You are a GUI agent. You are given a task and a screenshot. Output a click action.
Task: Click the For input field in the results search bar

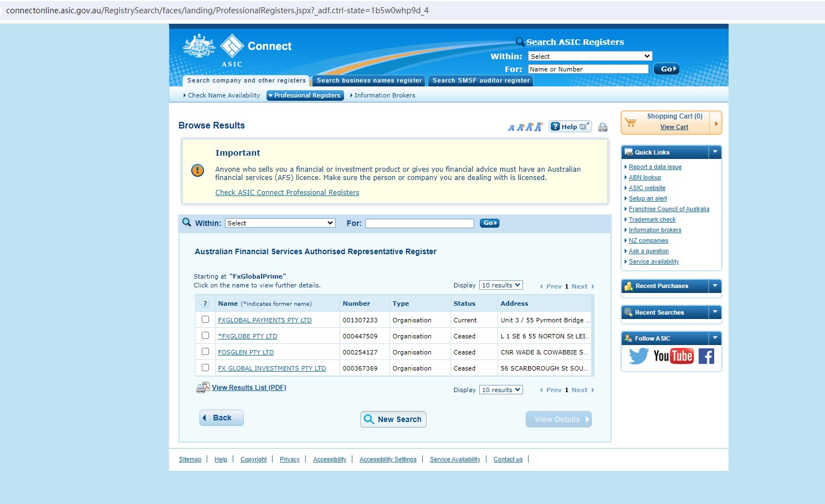coord(419,223)
